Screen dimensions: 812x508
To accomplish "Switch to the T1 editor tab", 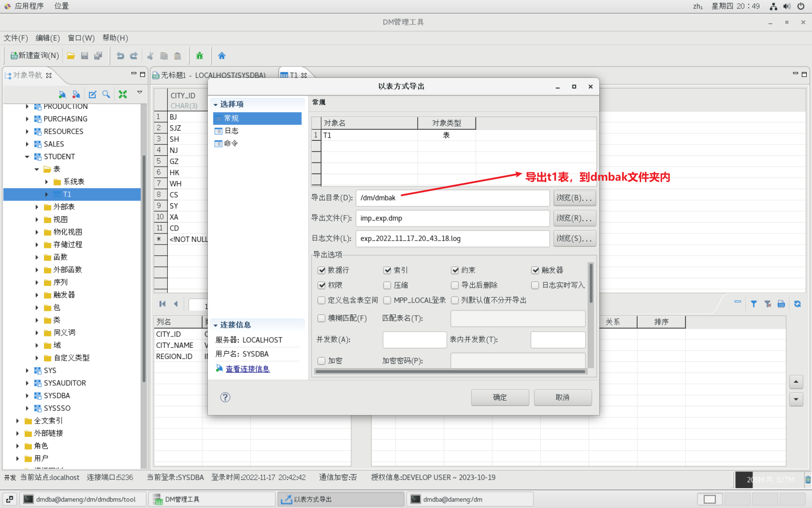I will [x=293, y=75].
